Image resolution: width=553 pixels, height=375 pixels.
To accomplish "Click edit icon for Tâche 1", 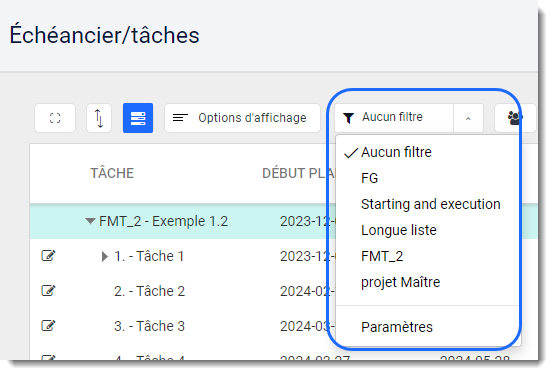I will coord(48,255).
